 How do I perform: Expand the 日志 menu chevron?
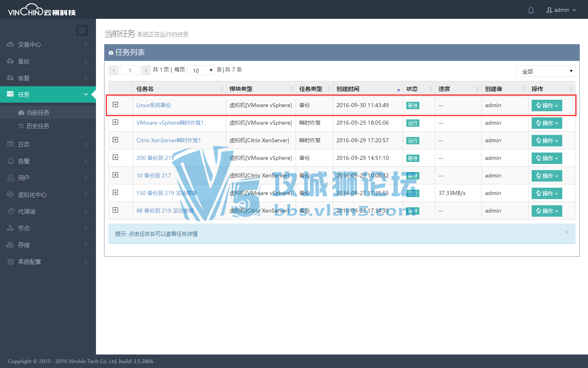(x=86, y=144)
